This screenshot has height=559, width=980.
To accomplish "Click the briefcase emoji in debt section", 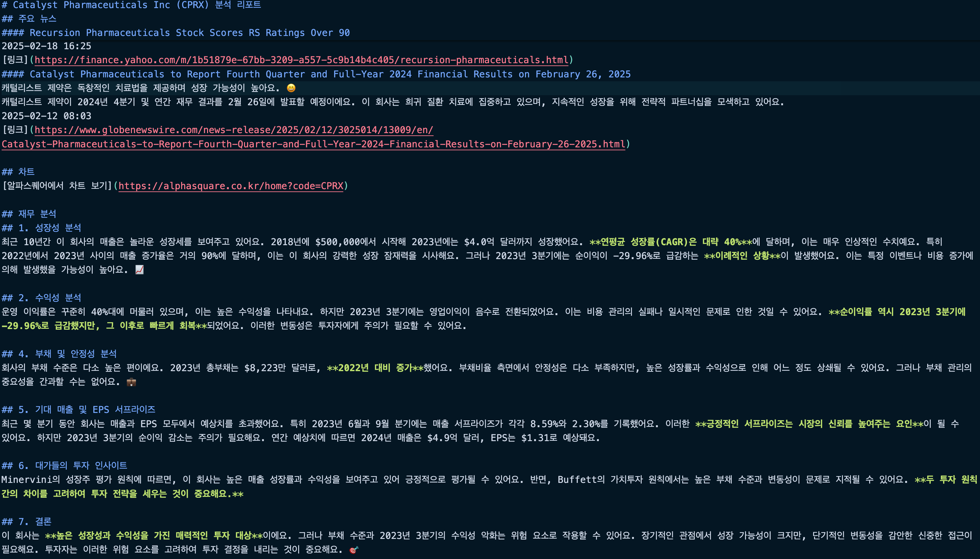I will coord(131,382).
